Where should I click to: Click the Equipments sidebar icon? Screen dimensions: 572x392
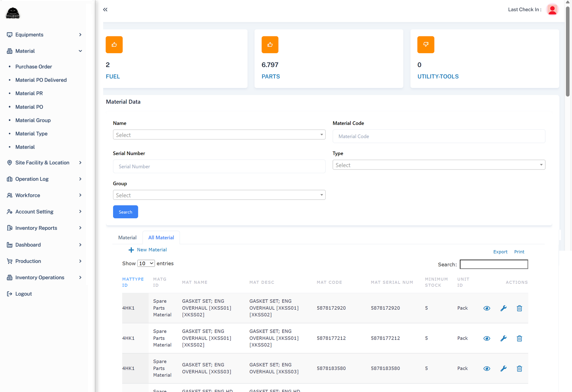tap(9, 34)
